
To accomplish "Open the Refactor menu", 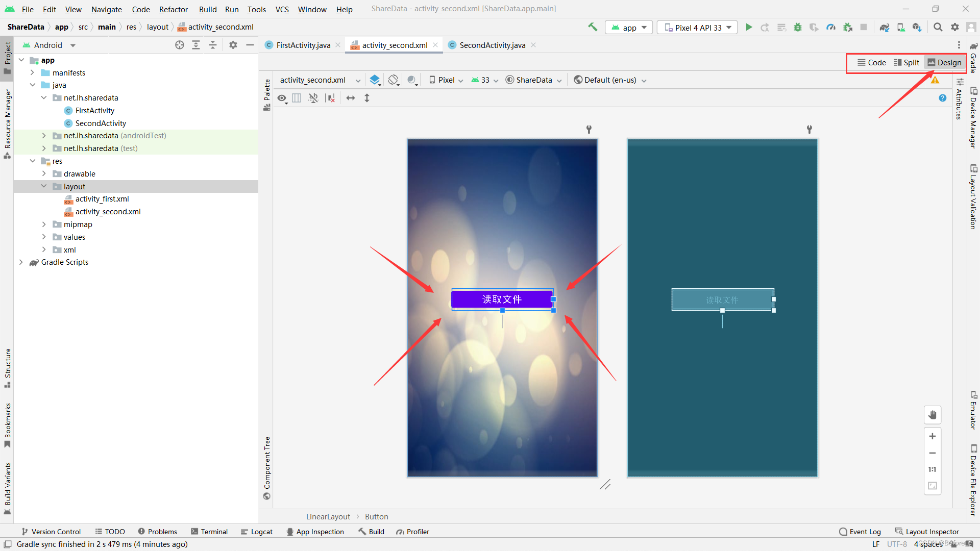I will (x=173, y=9).
